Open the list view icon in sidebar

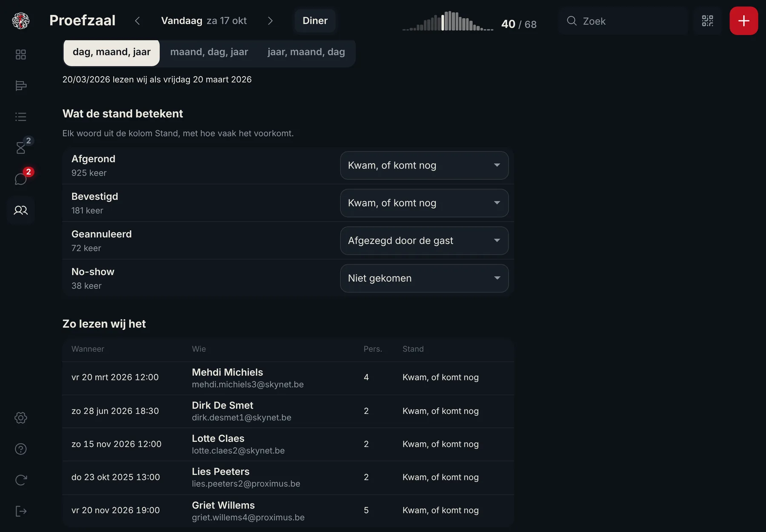tap(20, 117)
